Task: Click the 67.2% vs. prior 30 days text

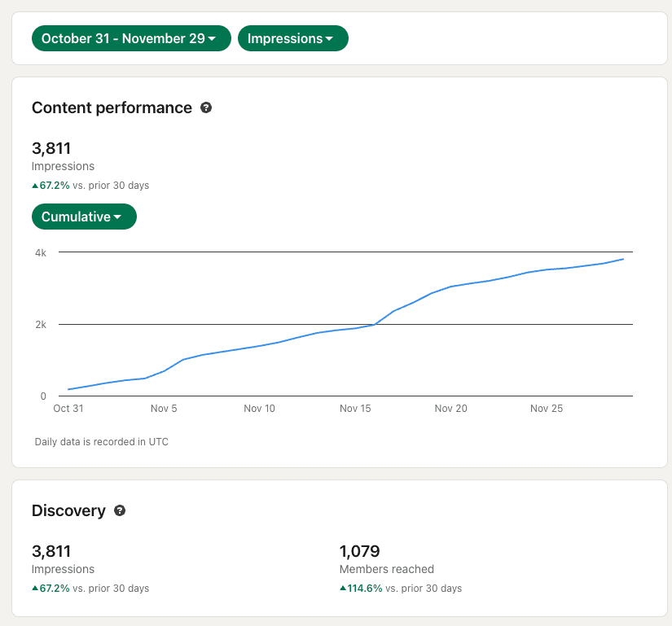Action: tap(90, 185)
